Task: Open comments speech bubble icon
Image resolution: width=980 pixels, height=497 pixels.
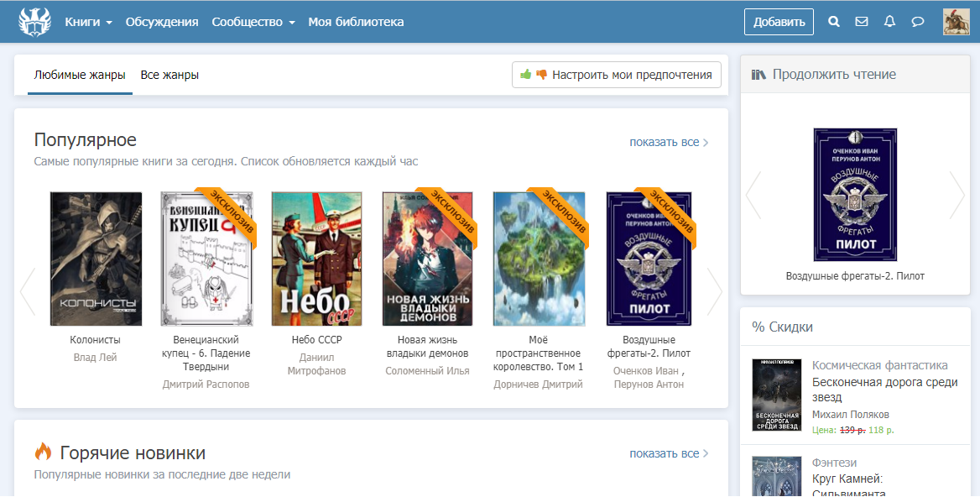Action: pos(918,22)
